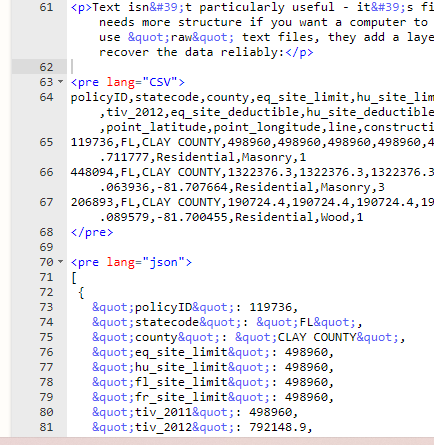Click the value 206893 on line 67

(92, 202)
